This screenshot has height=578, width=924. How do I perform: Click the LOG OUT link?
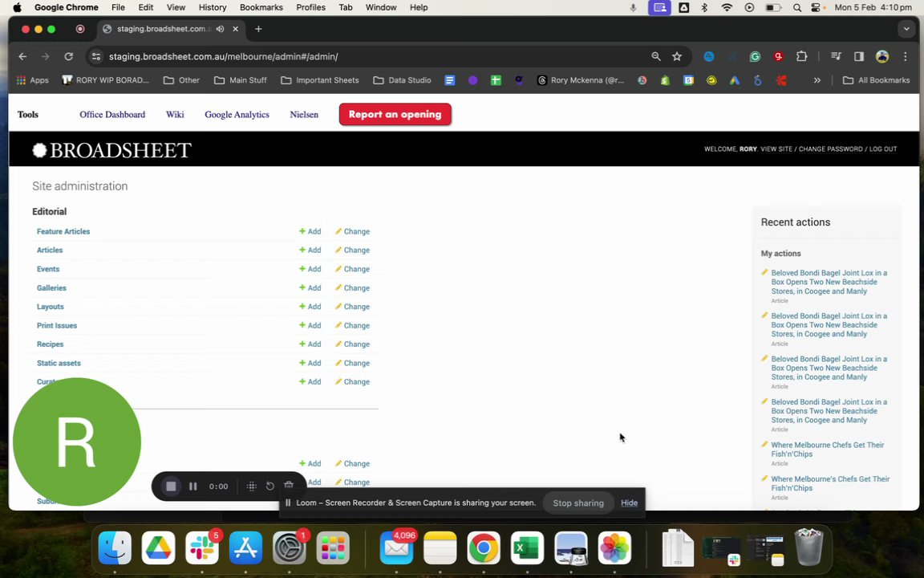tap(883, 149)
